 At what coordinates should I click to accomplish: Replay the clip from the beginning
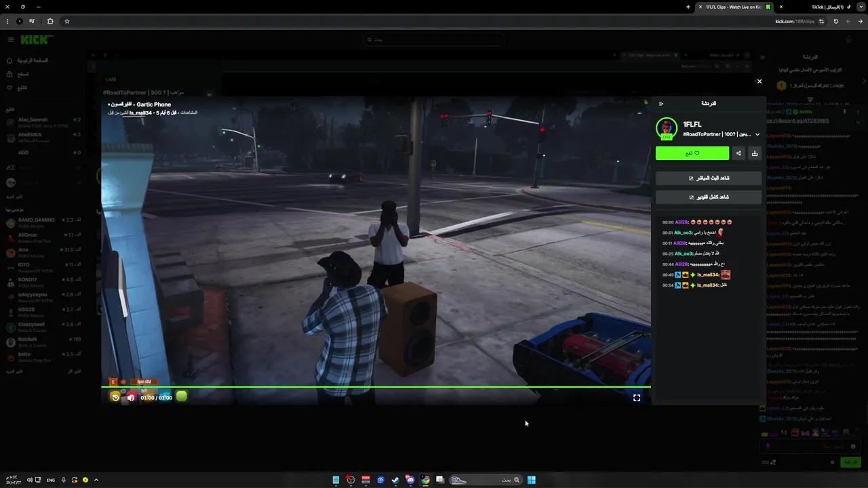click(115, 397)
